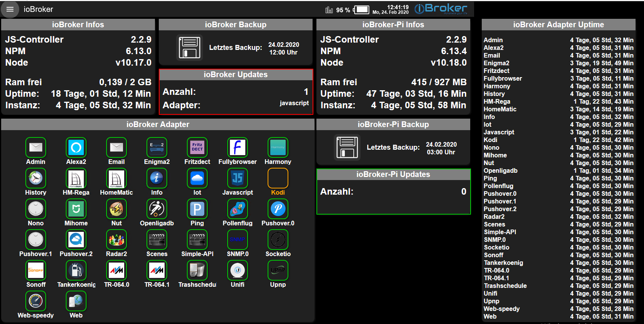Select the Harmony adapter icon
Image resolution: width=644 pixels, height=324 pixels.
click(x=278, y=147)
